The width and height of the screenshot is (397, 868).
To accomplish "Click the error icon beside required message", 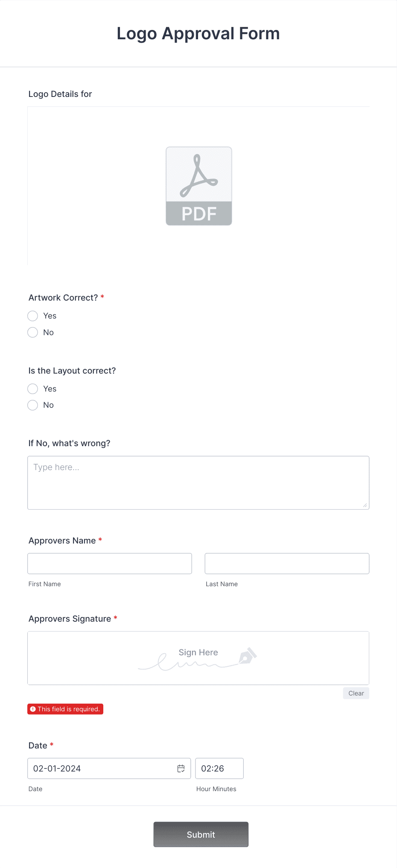I will click(33, 709).
